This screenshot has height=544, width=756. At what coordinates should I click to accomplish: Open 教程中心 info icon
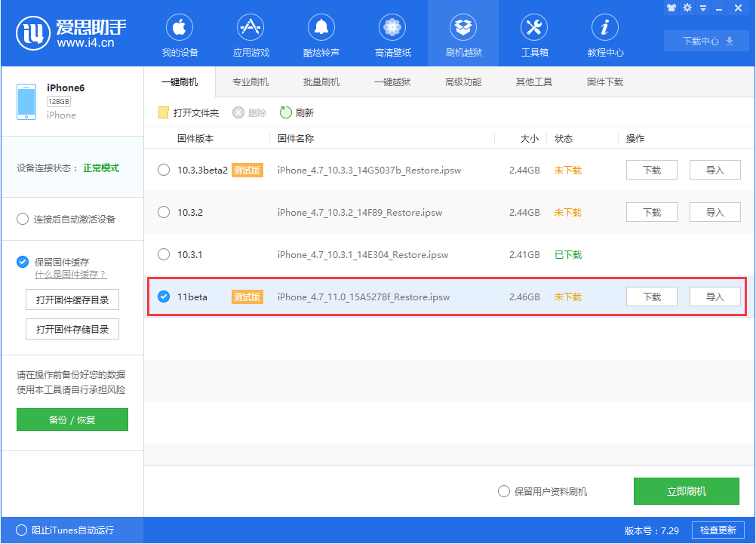[x=605, y=27]
